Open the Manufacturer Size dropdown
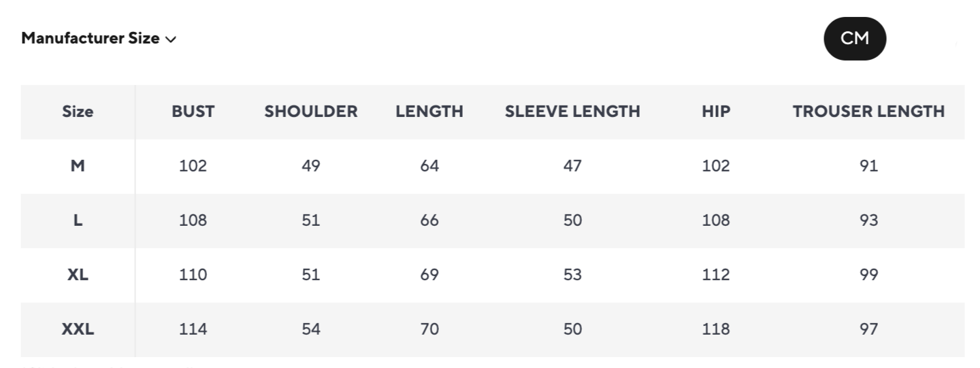 click(91, 39)
